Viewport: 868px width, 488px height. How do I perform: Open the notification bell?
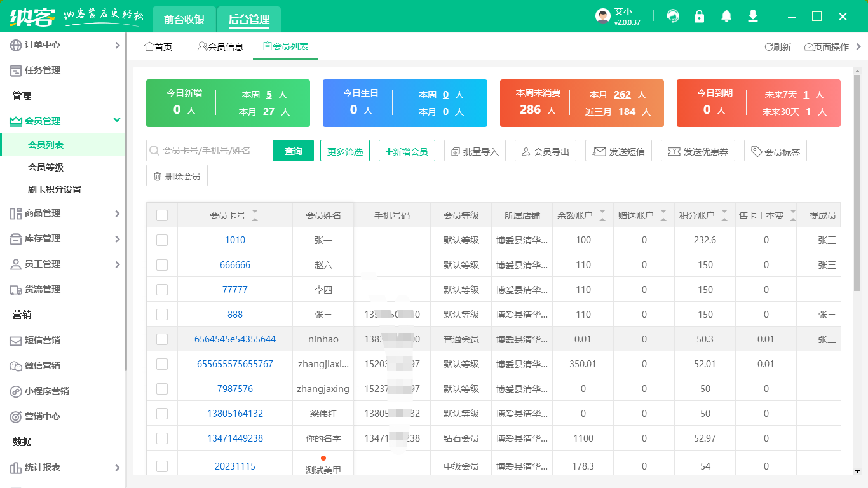[726, 17]
